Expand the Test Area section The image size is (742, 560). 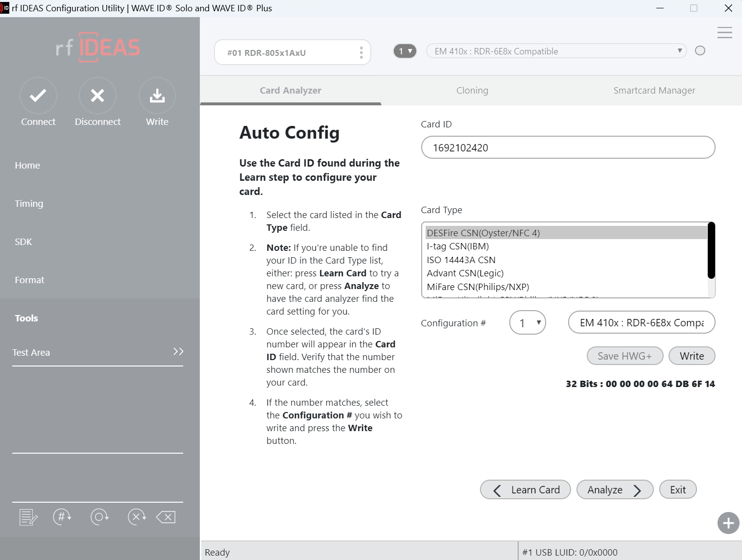pos(178,352)
